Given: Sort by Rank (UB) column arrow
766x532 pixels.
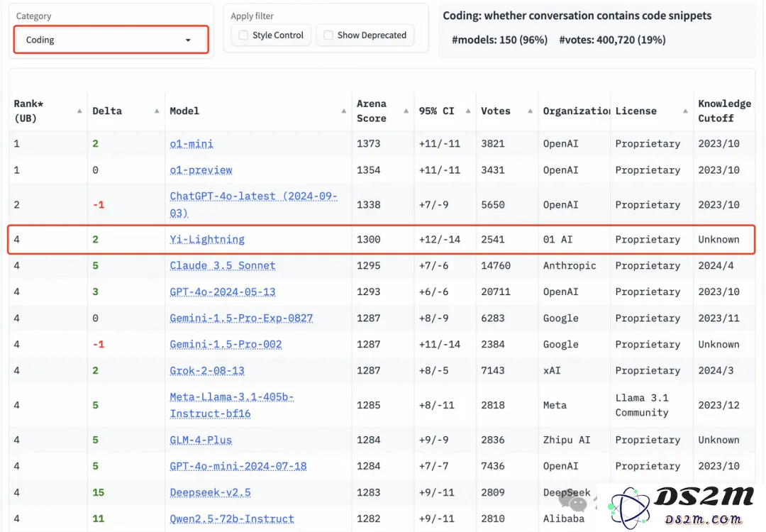Looking at the screenshot, I should [79, 111].
